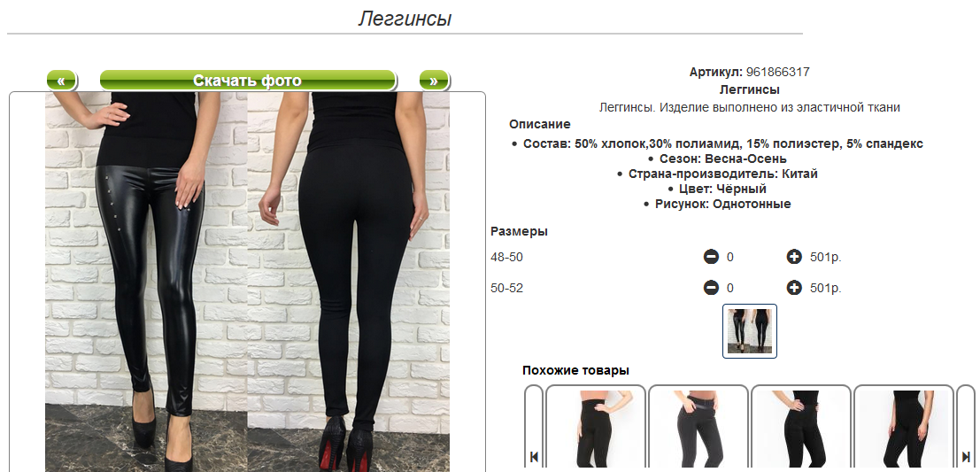
Task: Jump to last similar product arrow
Action: (x=965, y=457)
